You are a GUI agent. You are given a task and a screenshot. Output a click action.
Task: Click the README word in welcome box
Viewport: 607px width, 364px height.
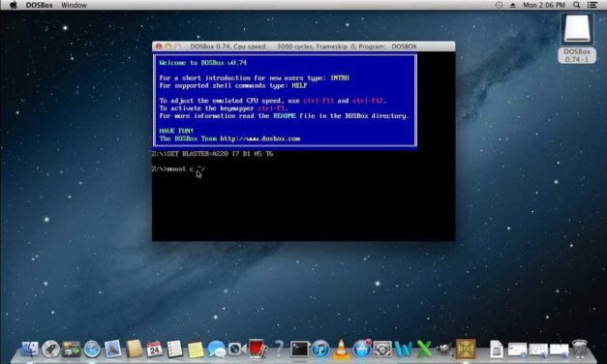click(285, 116)
